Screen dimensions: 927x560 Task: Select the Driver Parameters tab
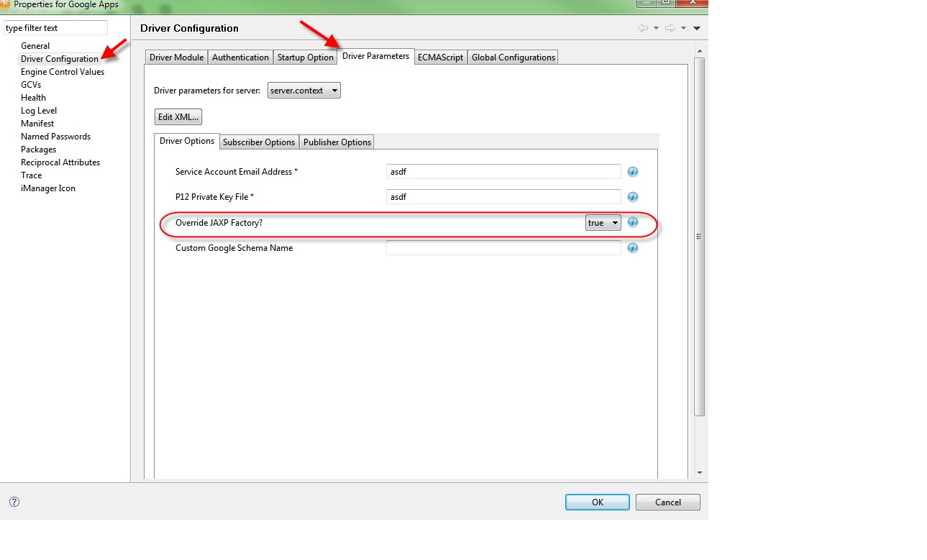pyautogui.click(x=375, y=56)
